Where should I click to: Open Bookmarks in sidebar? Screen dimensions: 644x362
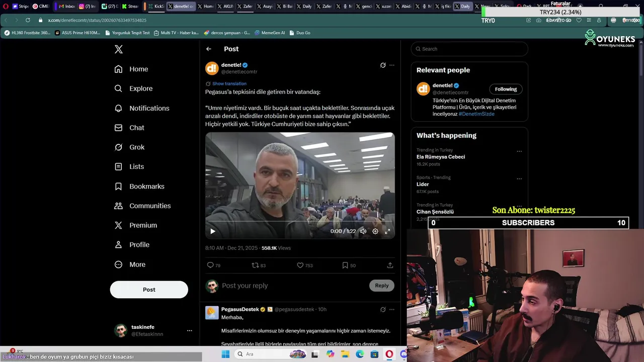coord(139,186)
